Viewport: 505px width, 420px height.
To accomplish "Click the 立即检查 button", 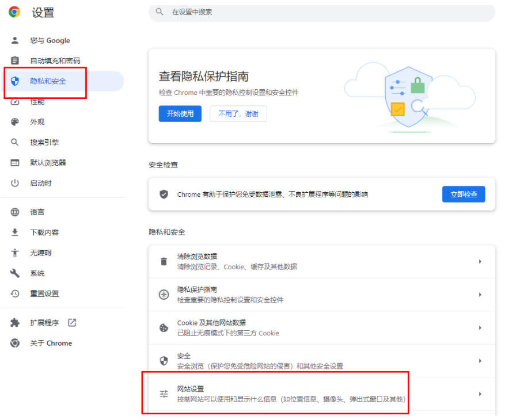I will [x=464, y=194].
